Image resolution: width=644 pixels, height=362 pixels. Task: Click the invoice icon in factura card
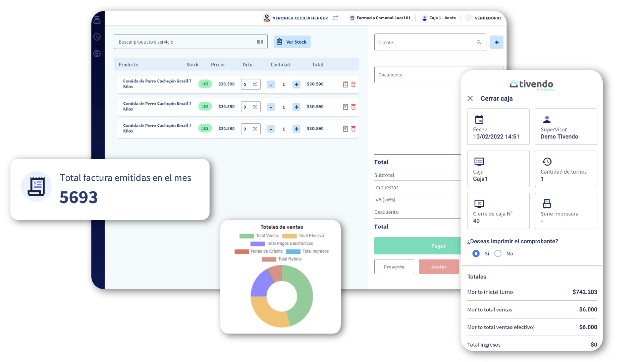click(x=36, y=186)
